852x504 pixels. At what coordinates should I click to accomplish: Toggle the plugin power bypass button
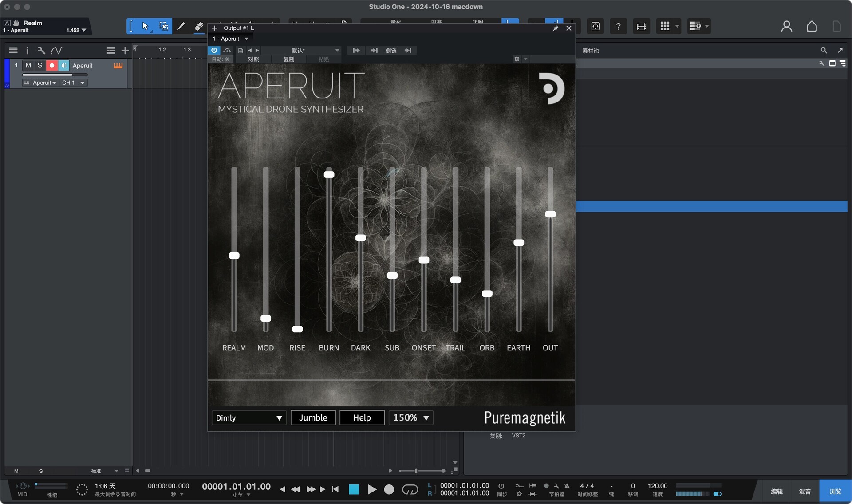tap(214, 51)
